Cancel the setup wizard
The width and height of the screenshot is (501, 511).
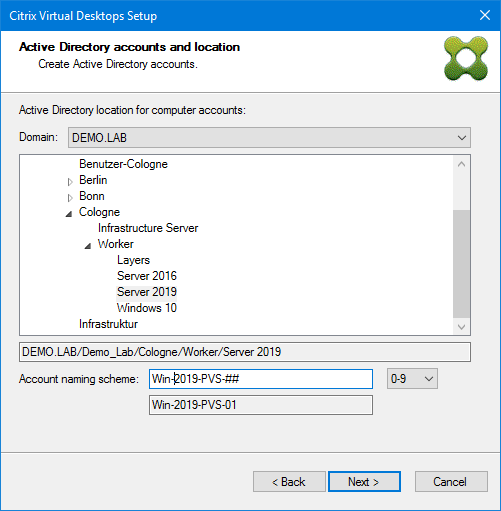(x=451, y=482)
